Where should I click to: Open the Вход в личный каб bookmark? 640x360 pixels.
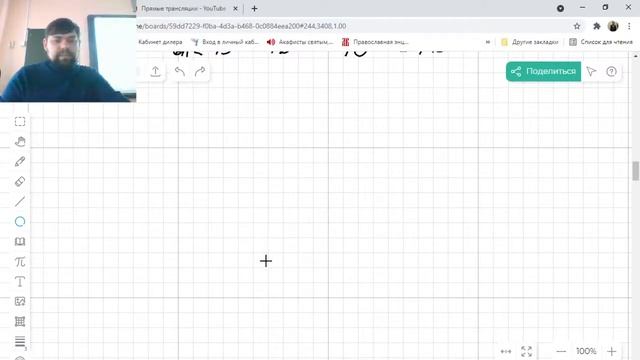(225, 42)
